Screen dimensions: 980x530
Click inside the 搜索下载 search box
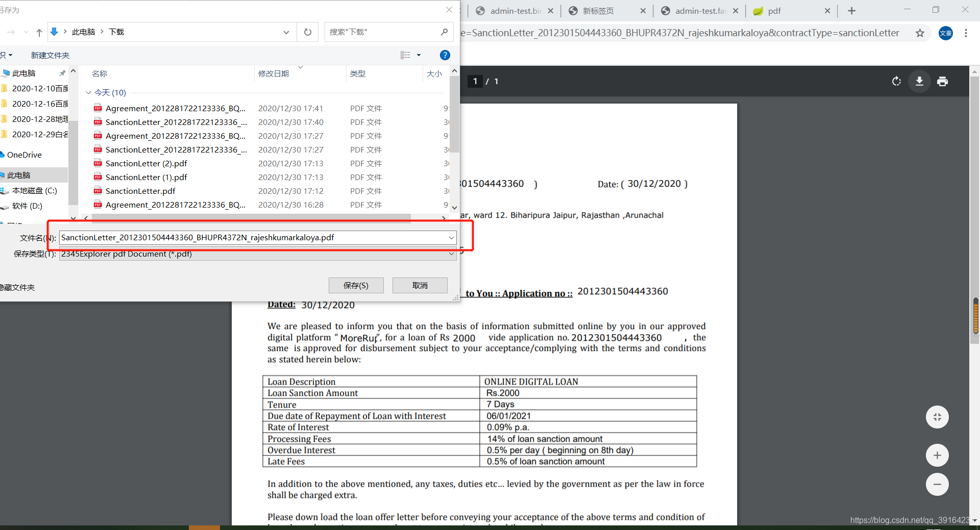point(383,32)
